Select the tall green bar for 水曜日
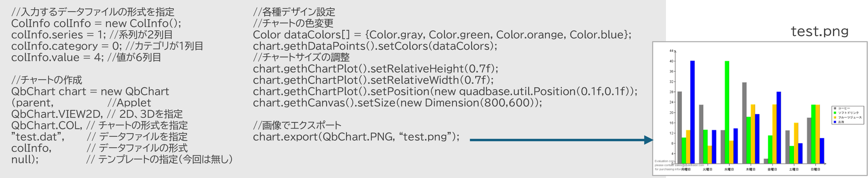 click(x=727, y=112)
